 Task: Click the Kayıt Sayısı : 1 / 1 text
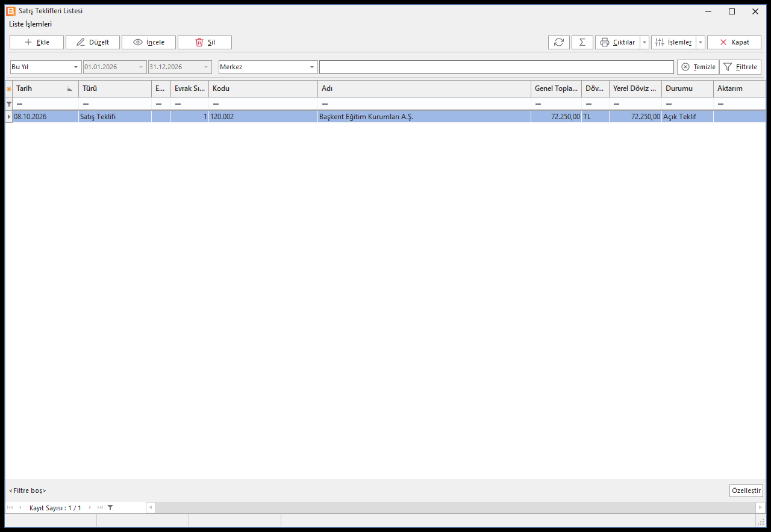55,508
